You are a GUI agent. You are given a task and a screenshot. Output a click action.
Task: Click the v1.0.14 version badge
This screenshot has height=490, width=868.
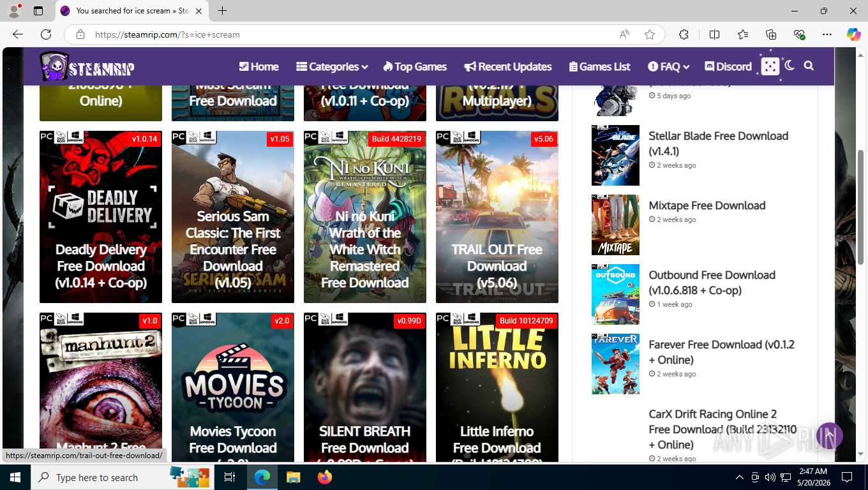pos(144,139)
